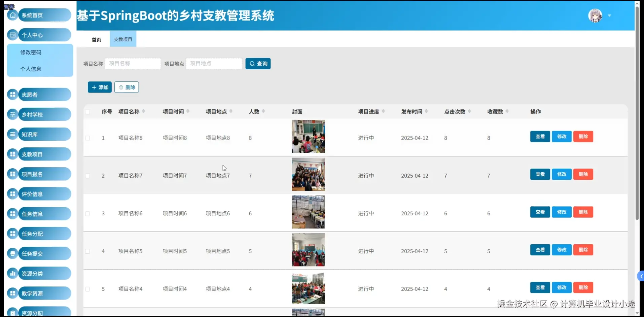Toggle the select-all checkbox in table header
Image resolution: width=644 pixels, height=317 pixels.
click(x=87, y=112)
